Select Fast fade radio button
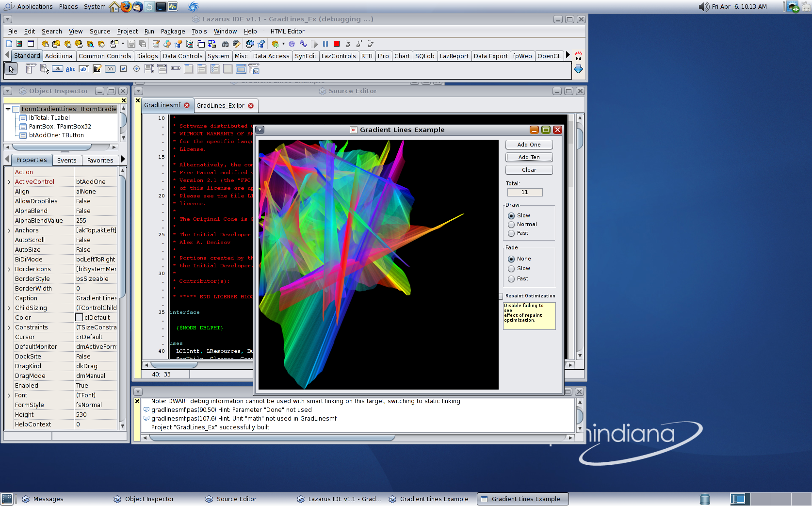Image resolution: width=812 pixels, height=506 pixels. point(511,279)
